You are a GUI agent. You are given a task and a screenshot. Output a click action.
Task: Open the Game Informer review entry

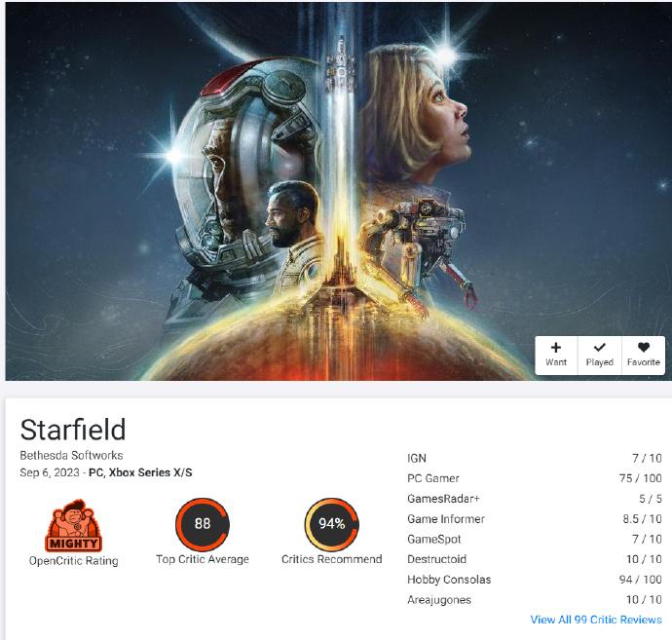coord(535,518)
